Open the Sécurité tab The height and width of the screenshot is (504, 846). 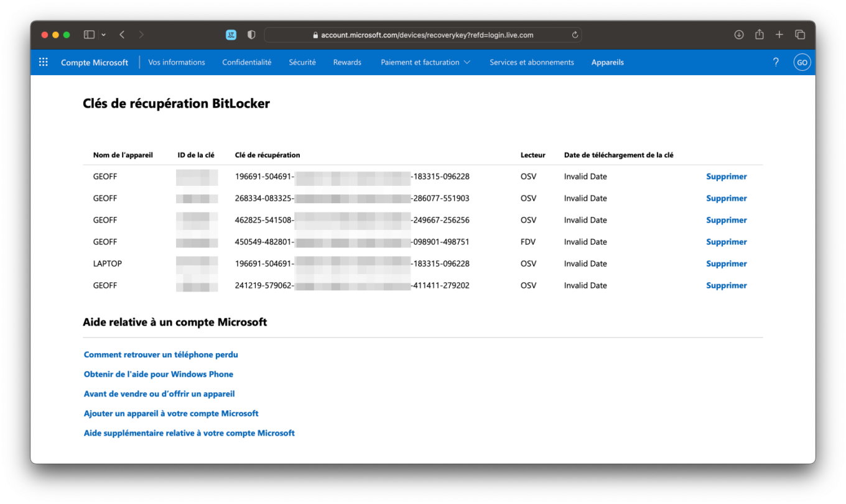click(x=302, y=62)
